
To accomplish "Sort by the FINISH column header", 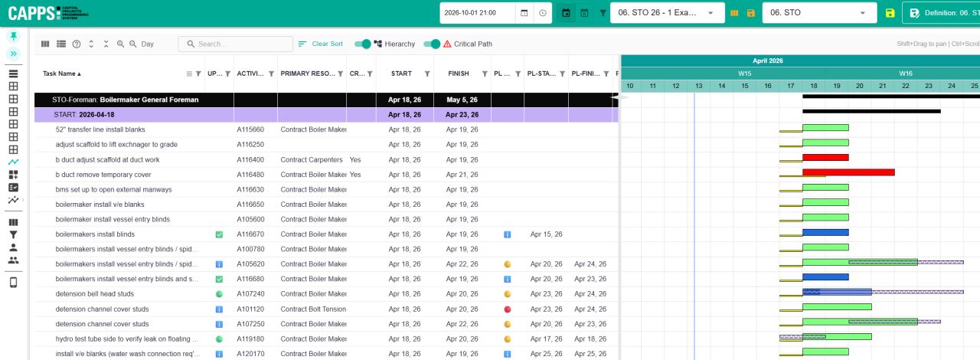I will click(459, 74).
